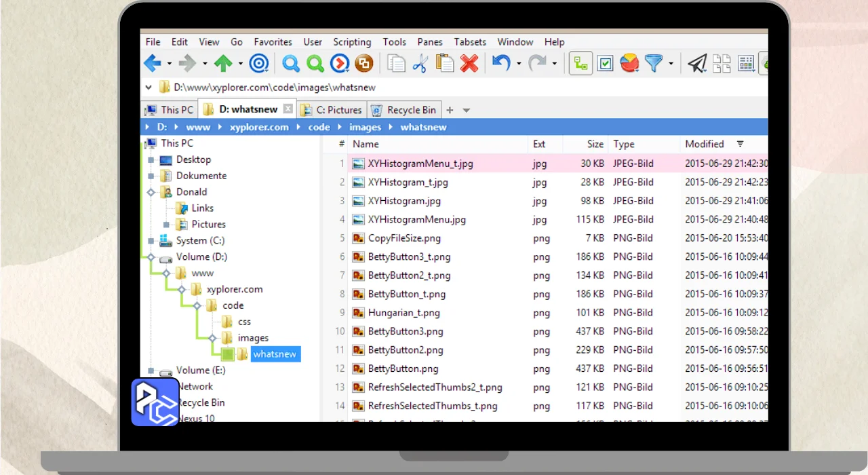The width and height of the screenshot is (868, 475).
Task: Click the blue Back arrow icon
Action: pos(153,64)
